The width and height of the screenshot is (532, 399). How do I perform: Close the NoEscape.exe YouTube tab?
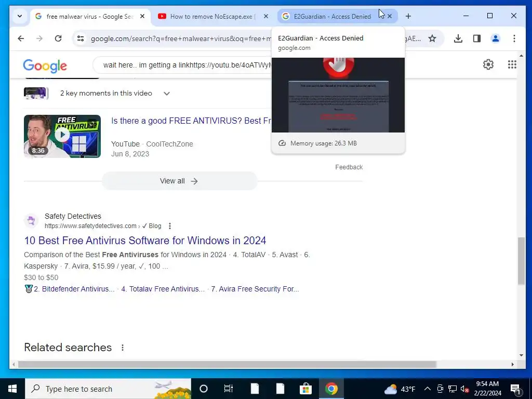click(x=266, y=16)
